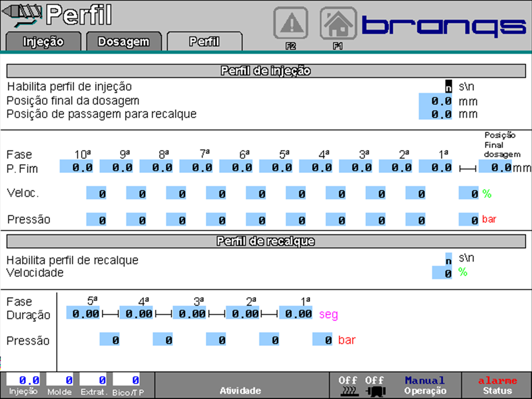The width and height of the screenshot is (532, 399).
Task: Open the alarm screen via F2 icon
Action: [290, 23]
